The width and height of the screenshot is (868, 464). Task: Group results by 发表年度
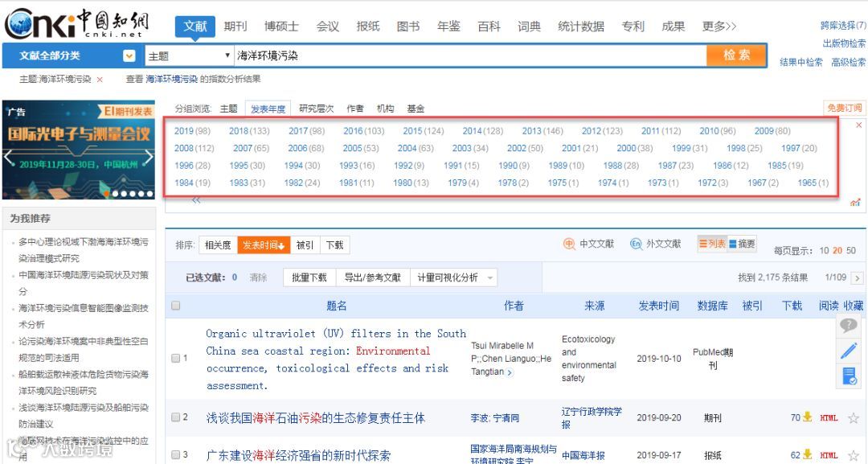click(x=268, y=109)
